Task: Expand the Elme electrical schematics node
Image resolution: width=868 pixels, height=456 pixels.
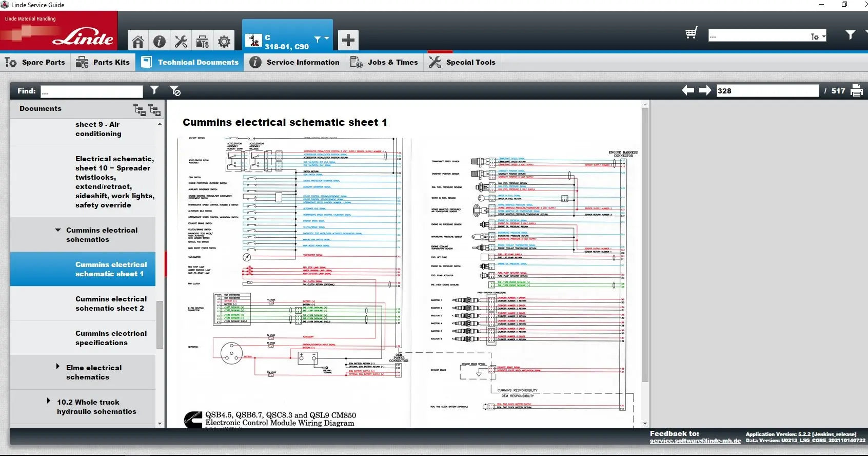Action: [x=58, y=367]
